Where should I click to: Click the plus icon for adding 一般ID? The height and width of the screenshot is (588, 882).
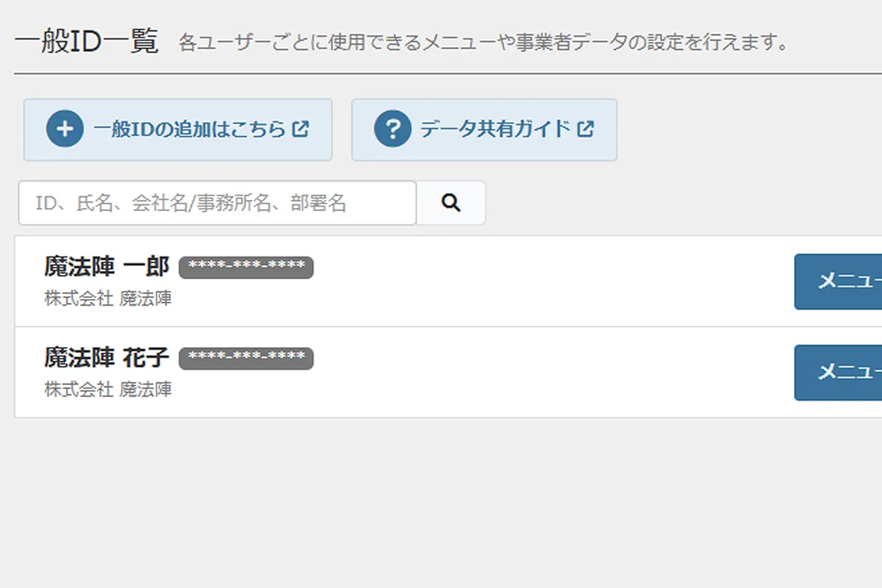click(65, 129)
